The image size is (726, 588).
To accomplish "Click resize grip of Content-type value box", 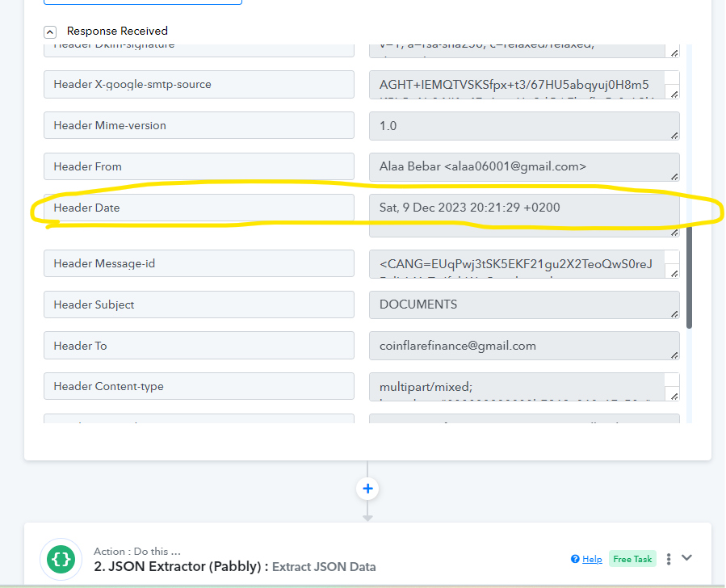I will point(674,397).
